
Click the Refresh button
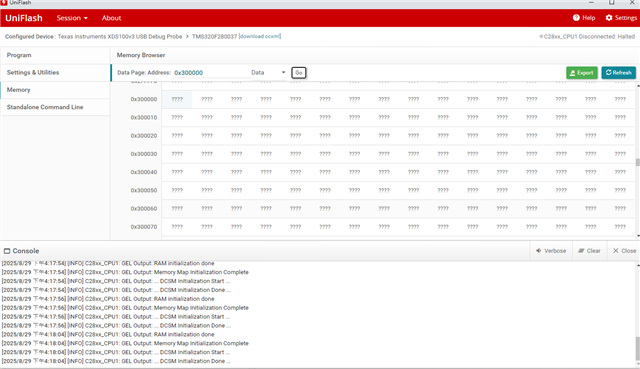[x=618, y=73]
